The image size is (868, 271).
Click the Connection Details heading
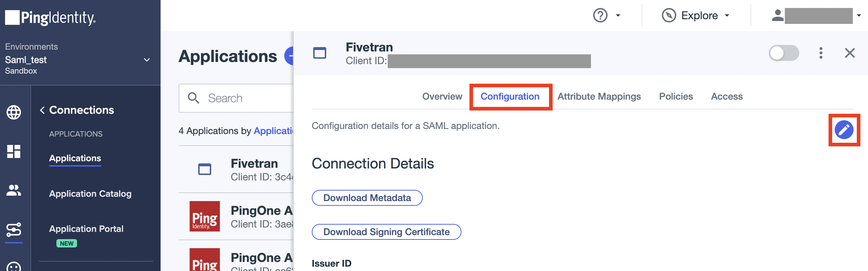(x=373, y=164)
